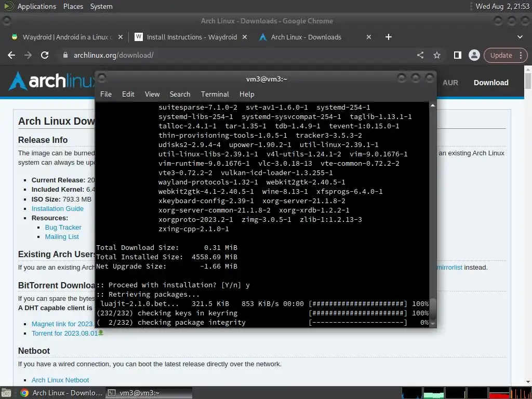Reload the Arch Linux downloads page
This screenshot has width=532, height=399.
45,55
